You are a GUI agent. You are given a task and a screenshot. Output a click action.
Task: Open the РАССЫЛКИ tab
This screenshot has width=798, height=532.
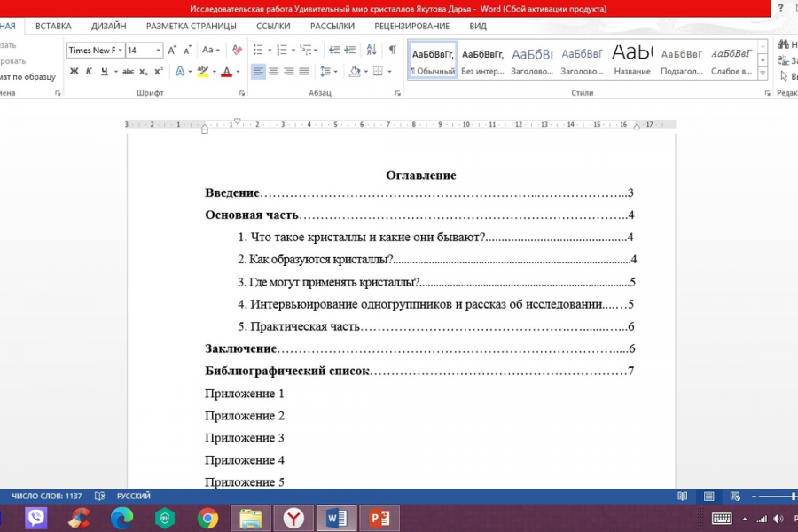pyautogui.click(x=332, y=26)
